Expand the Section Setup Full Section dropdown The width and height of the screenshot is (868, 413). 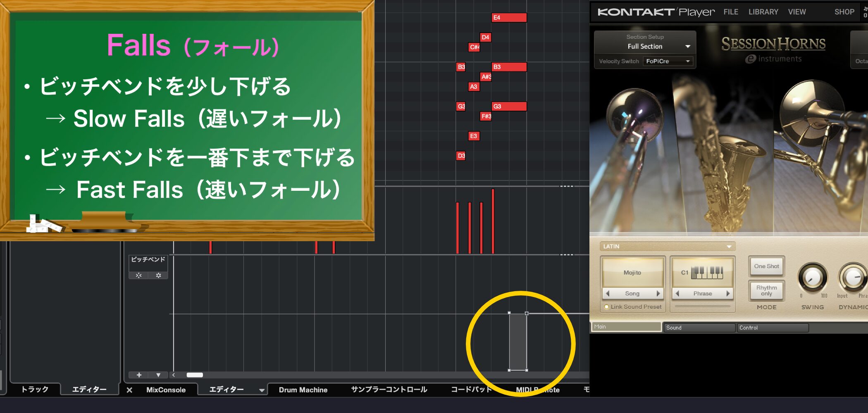pyautogui.click(x=645, y=46)
